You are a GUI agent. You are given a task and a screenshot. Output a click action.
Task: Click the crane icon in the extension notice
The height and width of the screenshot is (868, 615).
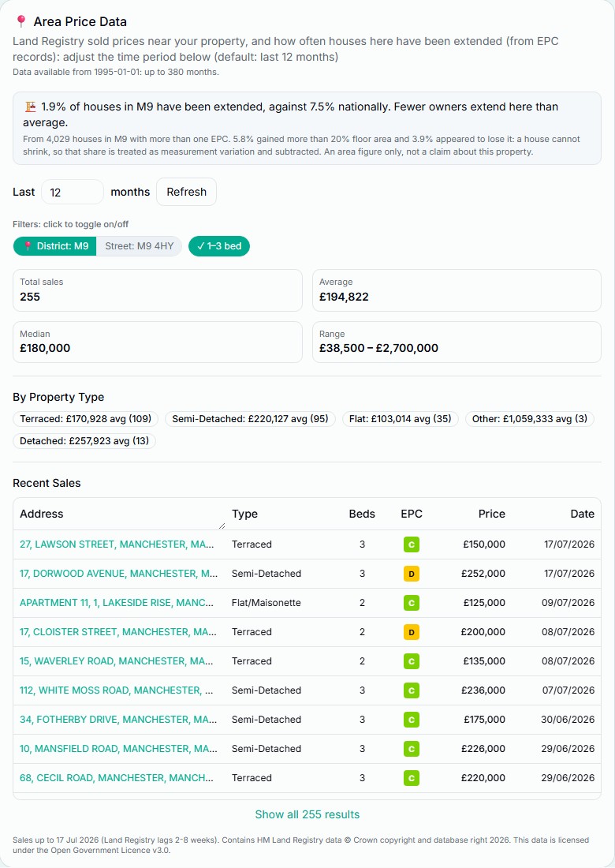(31, 107)
